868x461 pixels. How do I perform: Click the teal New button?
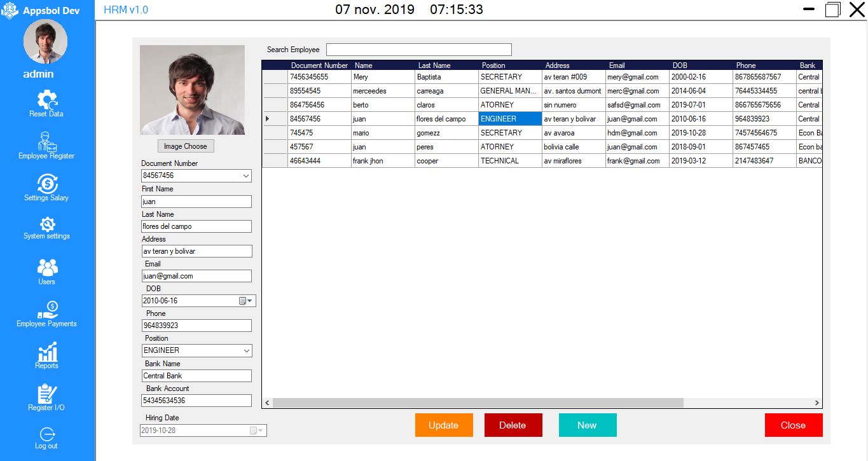(587, 425)
